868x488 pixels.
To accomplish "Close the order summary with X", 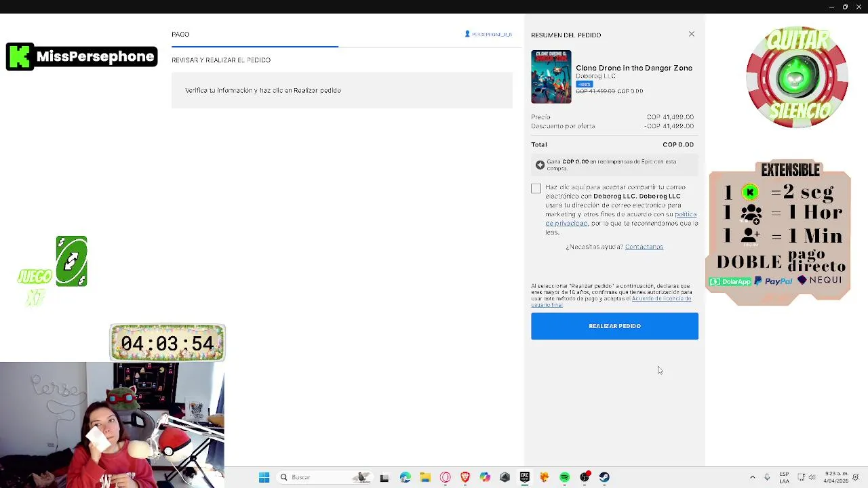I will click(692, 34).
